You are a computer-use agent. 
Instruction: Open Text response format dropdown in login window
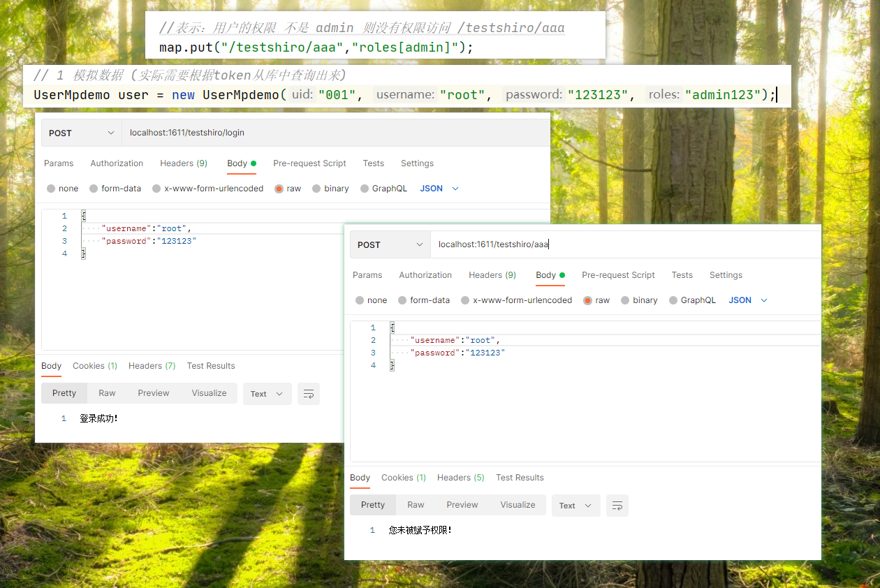267,394
